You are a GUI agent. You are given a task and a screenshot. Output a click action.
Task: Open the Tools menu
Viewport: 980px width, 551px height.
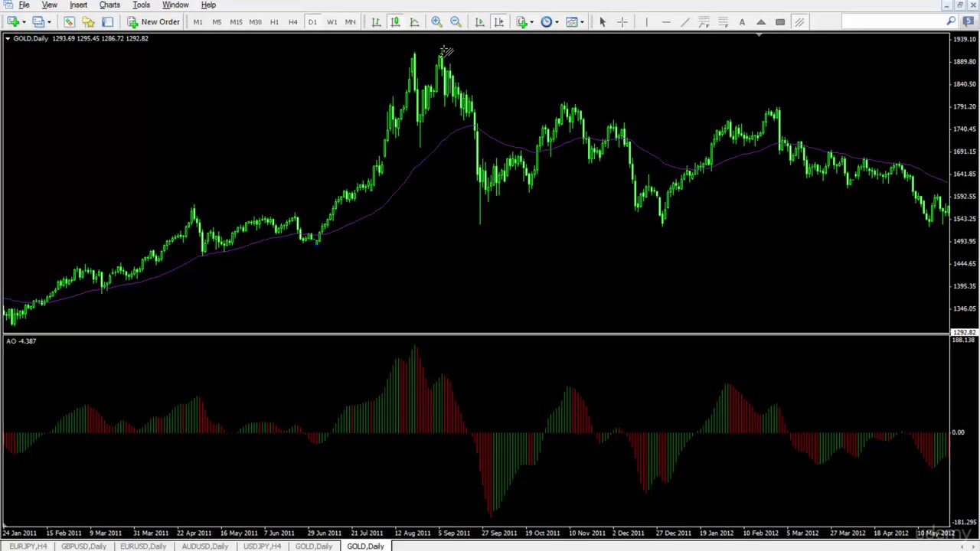point(141,5)
